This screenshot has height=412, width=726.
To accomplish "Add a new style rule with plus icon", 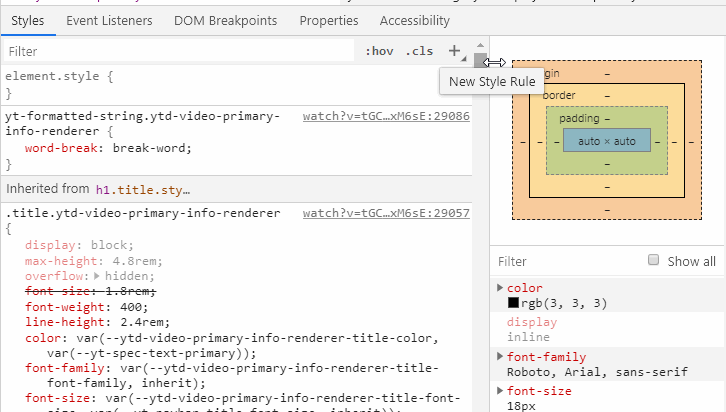I will (455, 51).
